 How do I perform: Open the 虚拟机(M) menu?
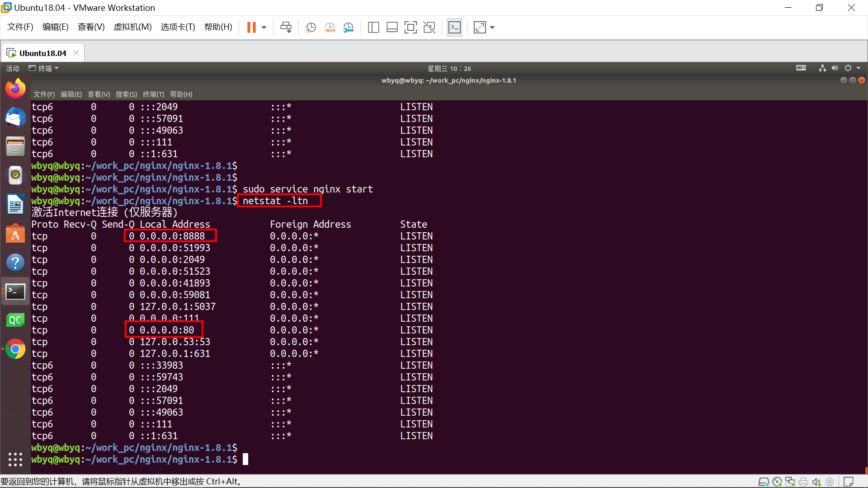132,27
